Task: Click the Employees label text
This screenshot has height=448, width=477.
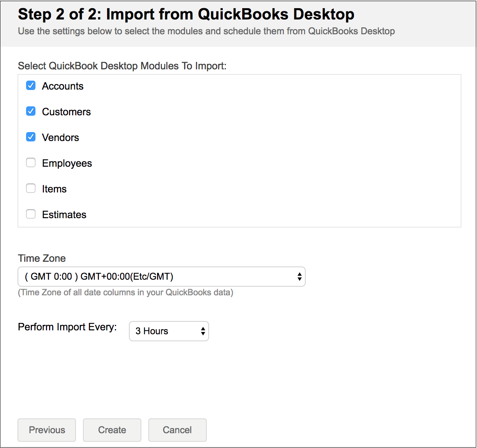Action: coord(67,163)
